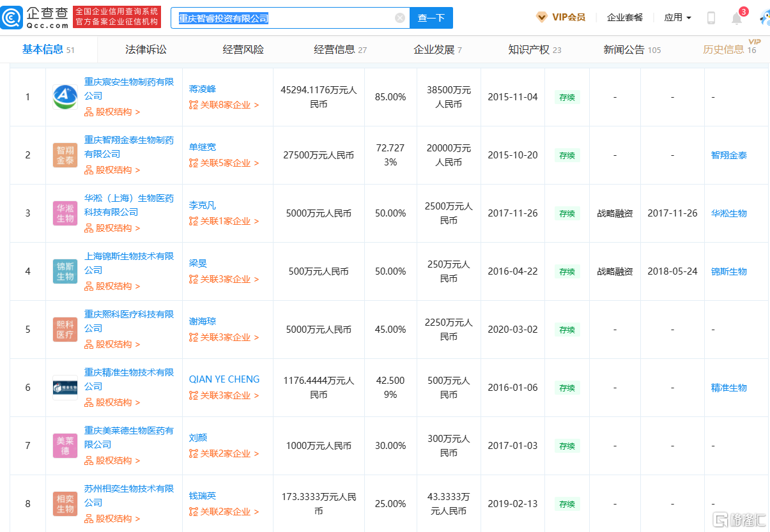This screenshot has height=532, width=770.
Task: Switch to the 法律诉讼 tab
Action: [146, 50]
